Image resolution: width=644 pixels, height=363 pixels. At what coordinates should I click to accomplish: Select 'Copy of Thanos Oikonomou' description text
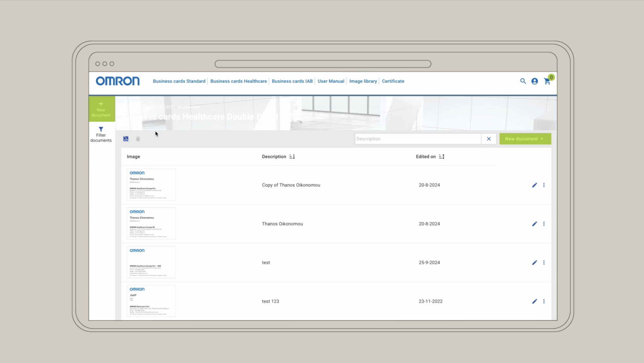[x=291, y=185]
